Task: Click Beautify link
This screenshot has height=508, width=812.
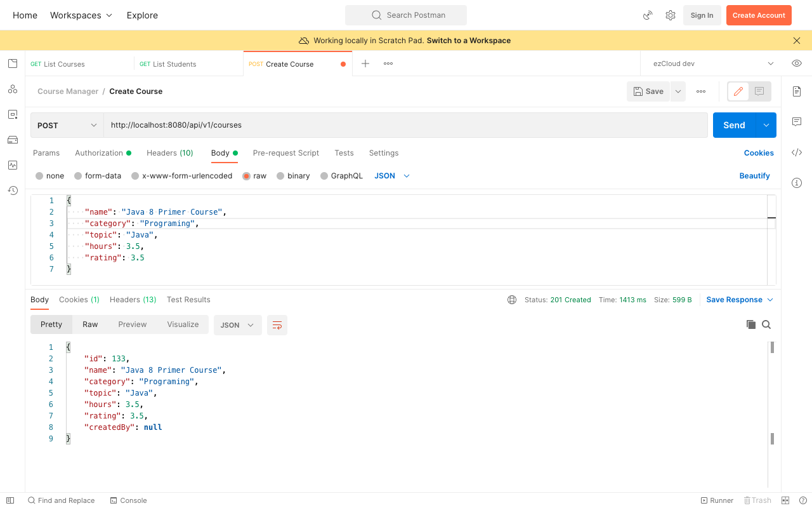Action: pyautogui.click(x=754, y=176)
